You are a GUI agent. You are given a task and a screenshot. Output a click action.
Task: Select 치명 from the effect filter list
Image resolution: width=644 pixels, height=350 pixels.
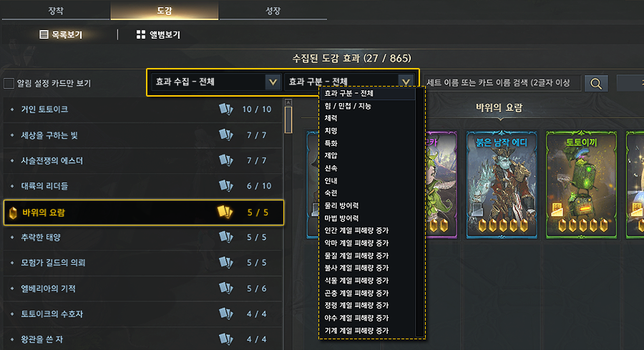tap(331, 131)
